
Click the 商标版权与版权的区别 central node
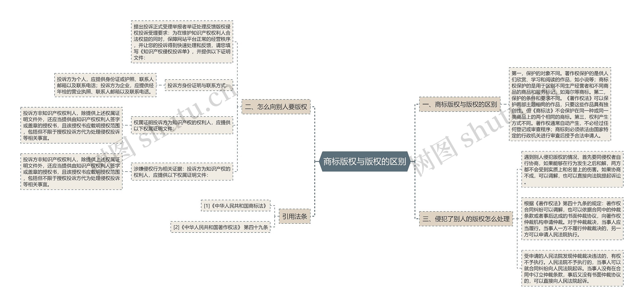[x=322, y=153]
